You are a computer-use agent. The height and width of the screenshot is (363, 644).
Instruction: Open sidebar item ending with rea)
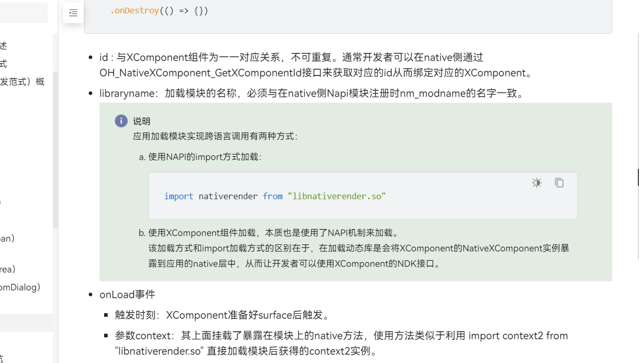click(8, 269)
